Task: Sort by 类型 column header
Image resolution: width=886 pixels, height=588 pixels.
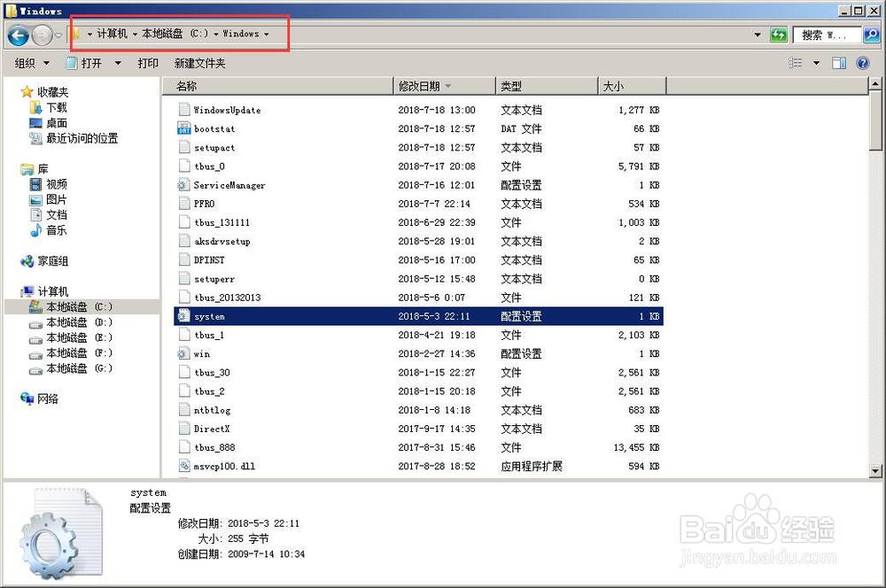Action: tap(547, 86)
